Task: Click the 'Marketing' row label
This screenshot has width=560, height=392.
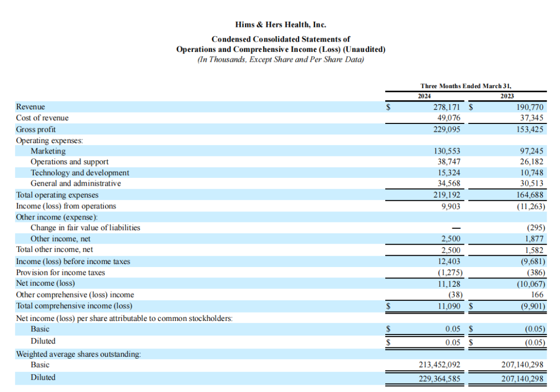Action: pos(48,151)
